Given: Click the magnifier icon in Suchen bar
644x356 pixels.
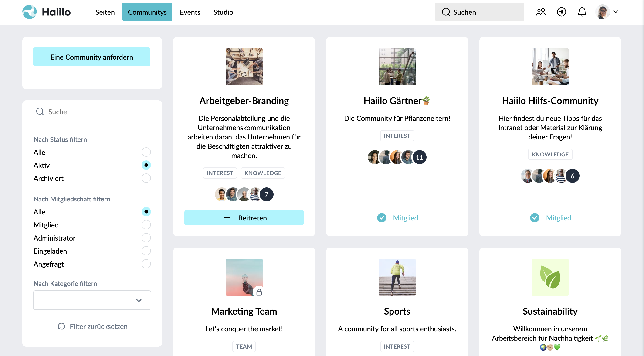Looking at the screenshot, I should 446,12.
